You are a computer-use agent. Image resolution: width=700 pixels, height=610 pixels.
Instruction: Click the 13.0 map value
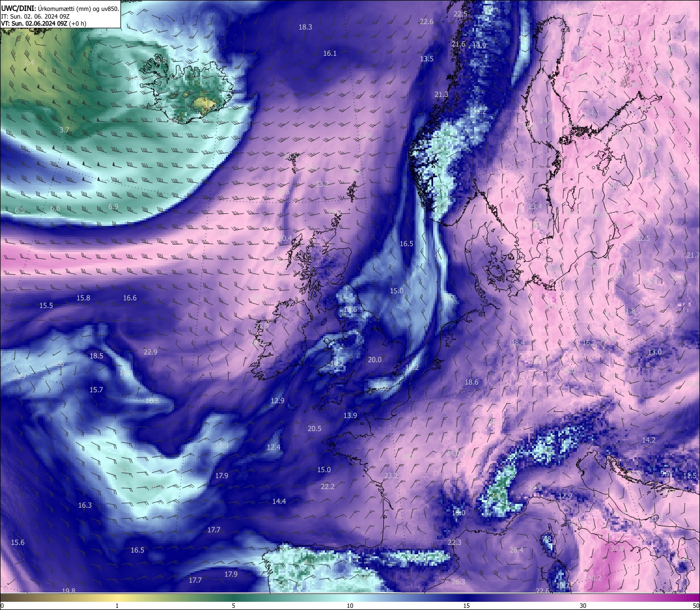pos(655,352)
